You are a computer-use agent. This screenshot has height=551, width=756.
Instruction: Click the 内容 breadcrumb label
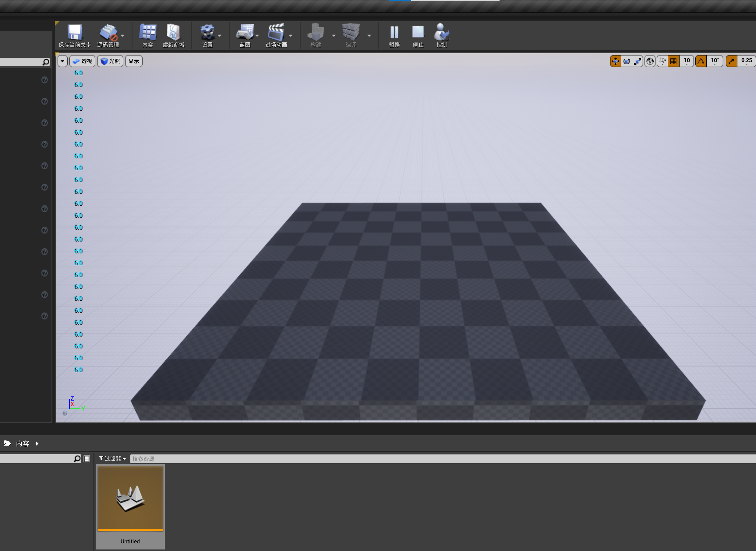coord(23,443)
